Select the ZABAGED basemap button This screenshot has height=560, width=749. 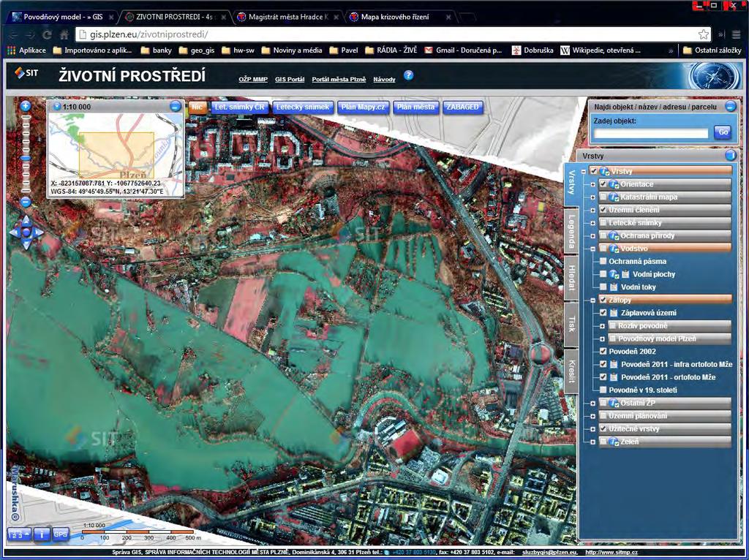[x=462, y=107]
